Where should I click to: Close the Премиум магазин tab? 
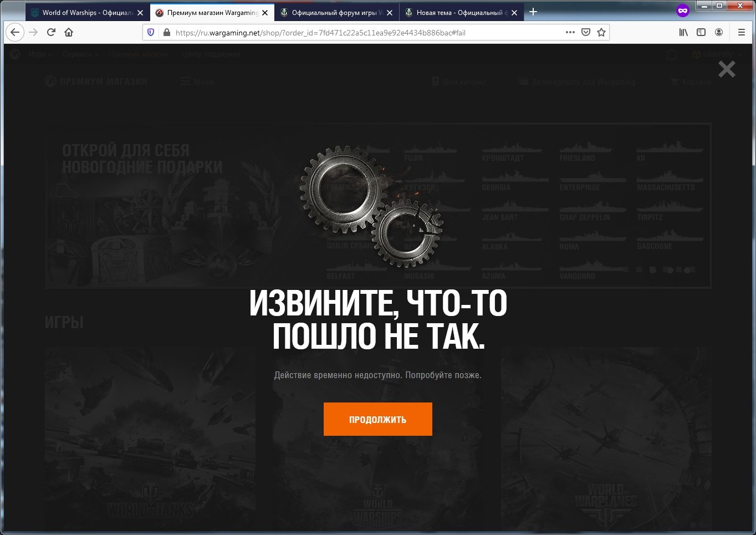coord(265,13)
